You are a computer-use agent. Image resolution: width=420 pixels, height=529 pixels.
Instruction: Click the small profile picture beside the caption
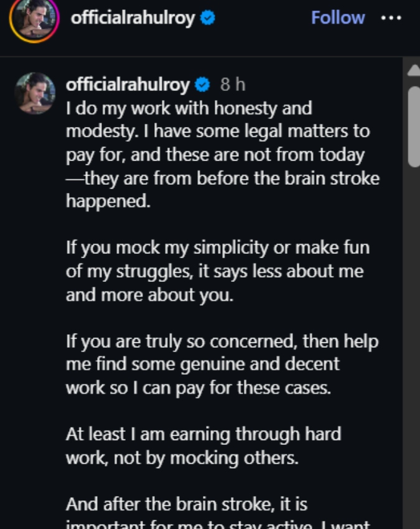click(x=35, y=93)
